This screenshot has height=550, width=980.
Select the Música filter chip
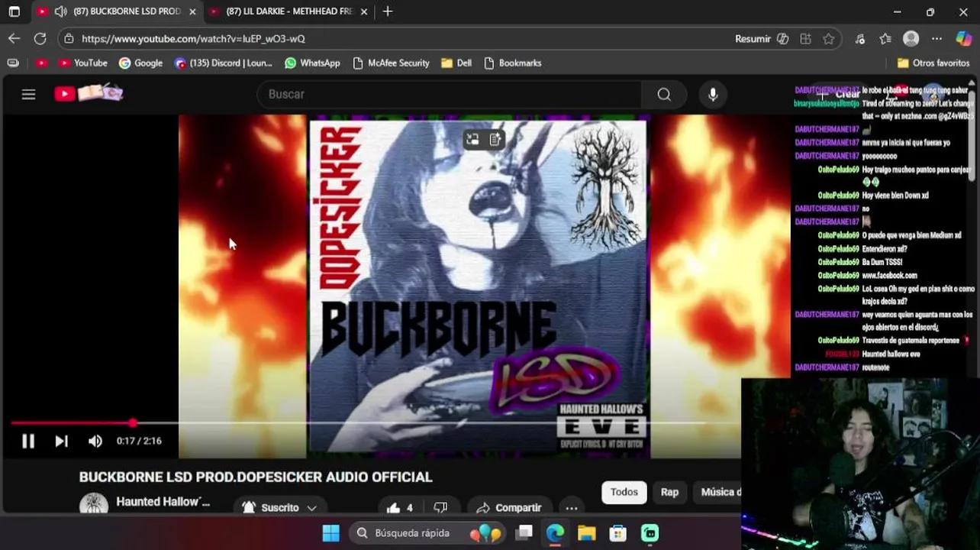pyautogui.click(x=717, y=492)
